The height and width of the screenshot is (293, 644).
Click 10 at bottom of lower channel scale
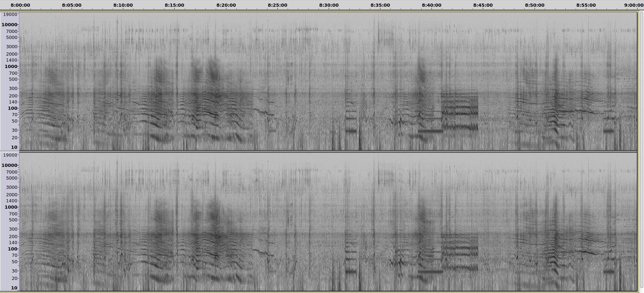coord(14,288)
